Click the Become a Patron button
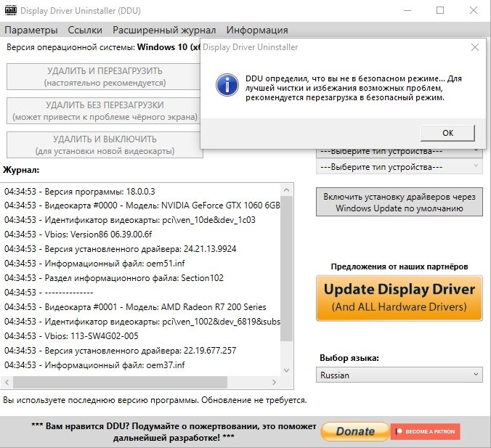Viewport: 491px width, 448px height. pyautogui.click(x=425, y=431)
